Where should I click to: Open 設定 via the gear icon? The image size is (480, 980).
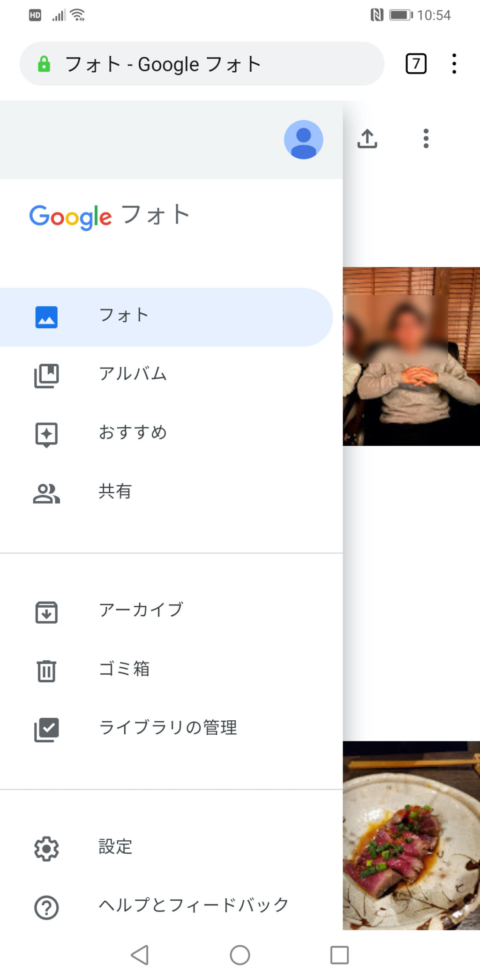(x=46, y=848)
